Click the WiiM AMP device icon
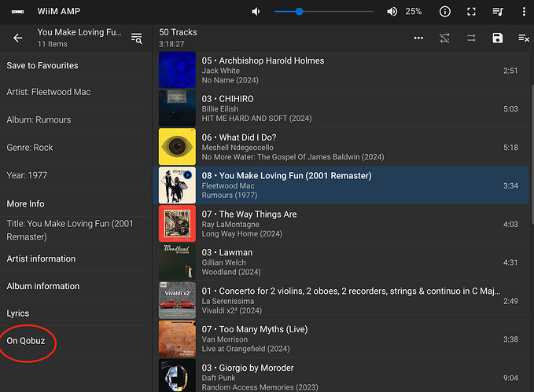 click(18, 12)
